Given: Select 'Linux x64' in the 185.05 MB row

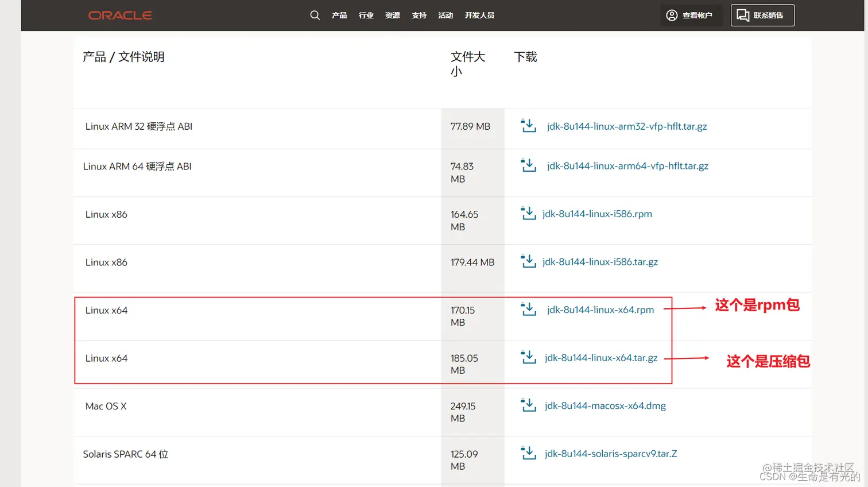Looking at the screenshot, I should click(106, 358).
